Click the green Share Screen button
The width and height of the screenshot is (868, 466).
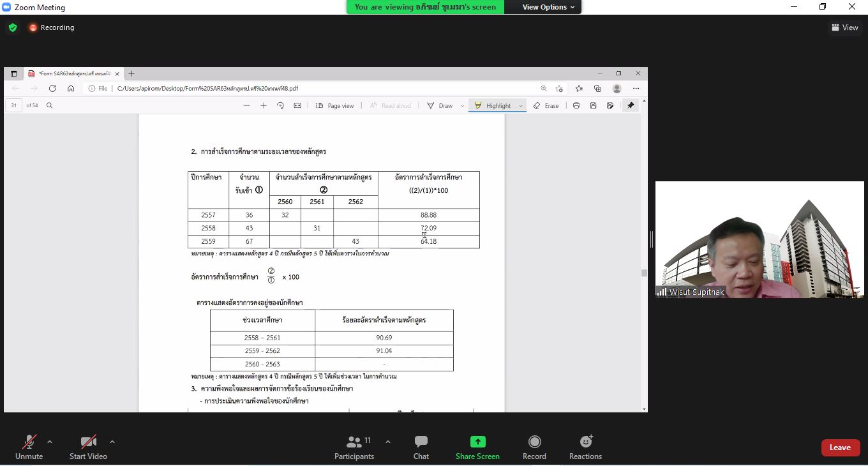tap(477, 447)
